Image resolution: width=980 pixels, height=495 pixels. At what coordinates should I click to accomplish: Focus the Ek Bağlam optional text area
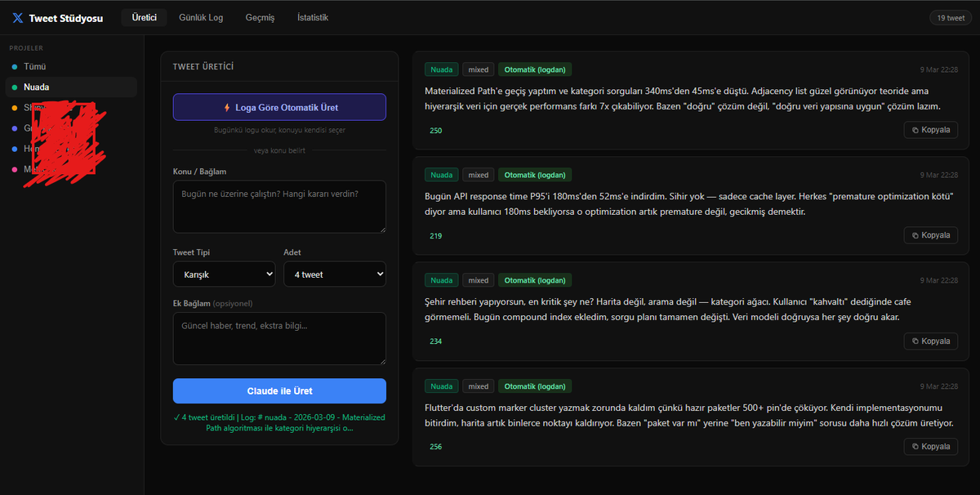(x=279, y=338)
